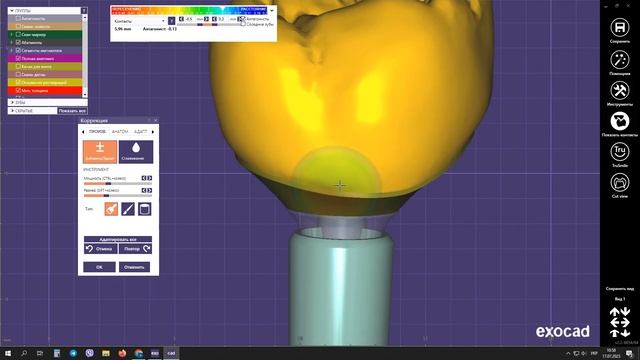This screenshot has height=360, width=640.
Task: Open the TruSmile icon
Action: (x=620, y=151)
